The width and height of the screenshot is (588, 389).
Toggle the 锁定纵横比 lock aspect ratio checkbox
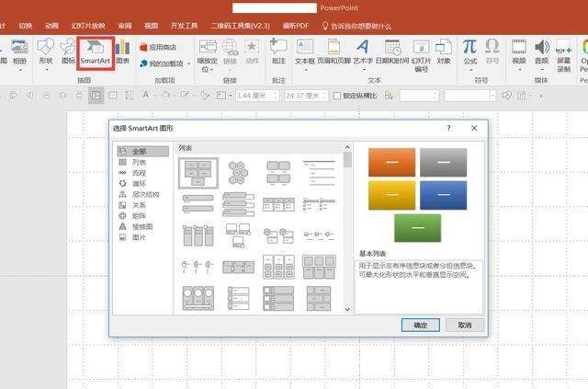coord(337,96)
